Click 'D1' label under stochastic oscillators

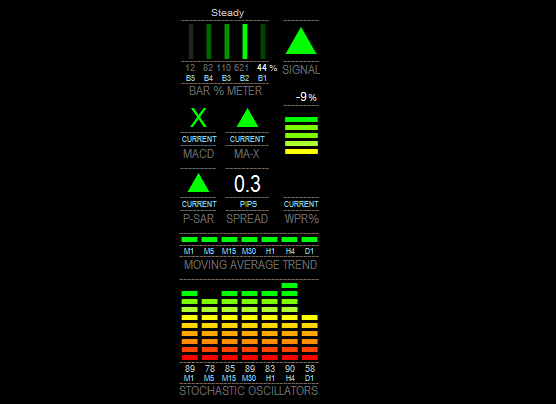[309, 378]
